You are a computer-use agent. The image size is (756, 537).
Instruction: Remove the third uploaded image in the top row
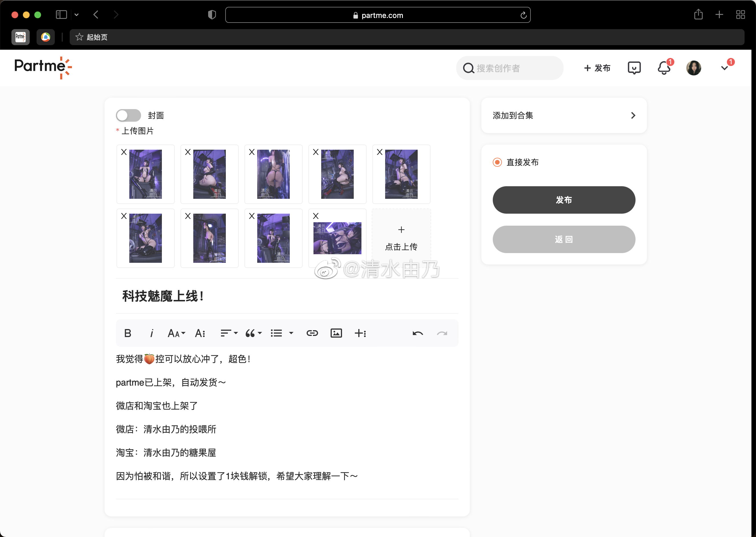tap(252, 152)
